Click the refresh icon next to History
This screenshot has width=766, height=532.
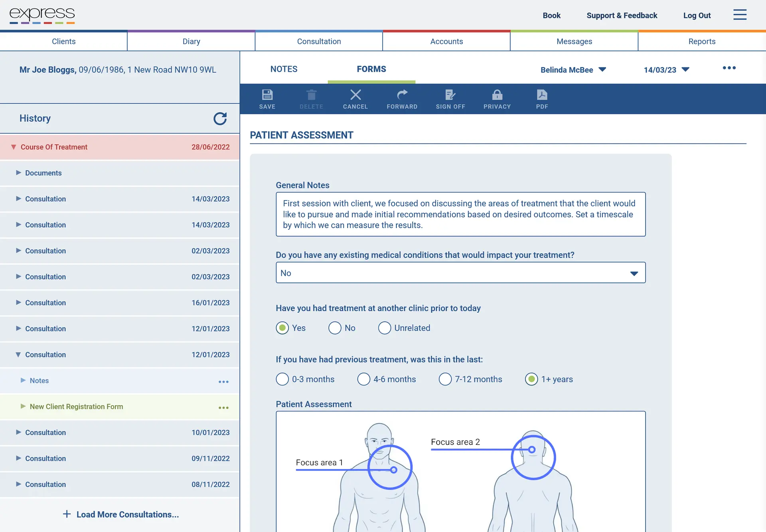(x=220, y=119)
